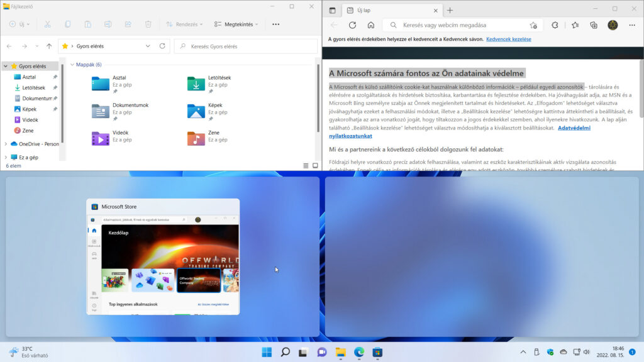Open Microsoft Store from the taskbar
This screenshot has height=362, width=644.
coord(377,352)
